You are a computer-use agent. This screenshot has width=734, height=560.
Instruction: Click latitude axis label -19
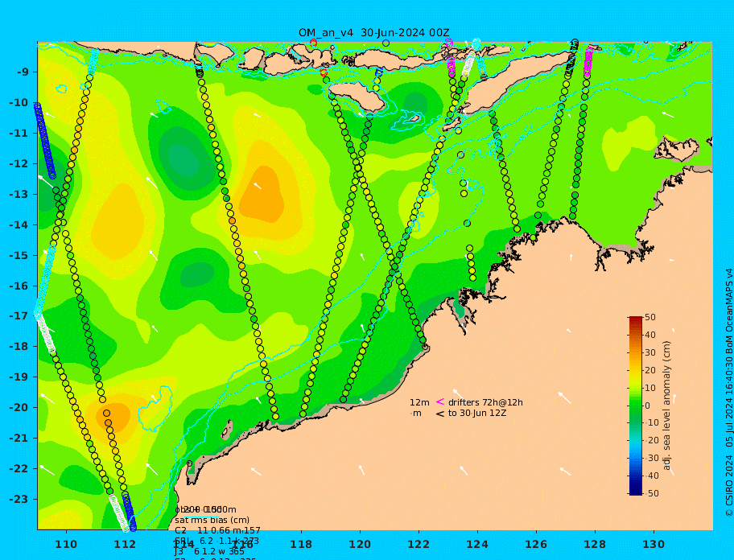pos(19,377)
